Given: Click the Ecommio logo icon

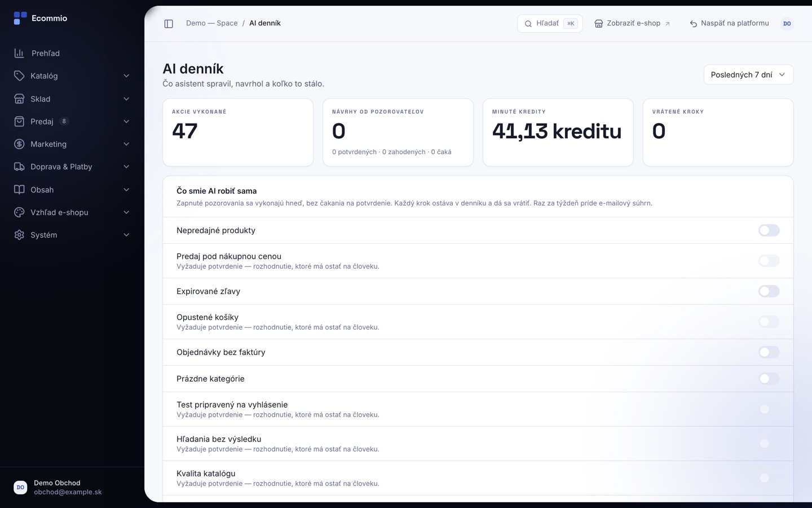Looking at the screenshot, I should pyautogui.click(x=20, y=18).
